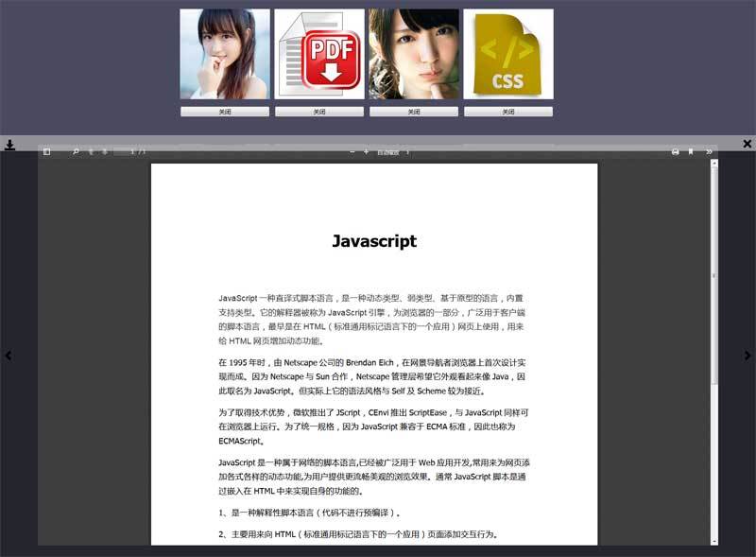Viewport: 756px width, 557px height.
Task: Select the CSS file thumbnail
Action: (508, 54)
